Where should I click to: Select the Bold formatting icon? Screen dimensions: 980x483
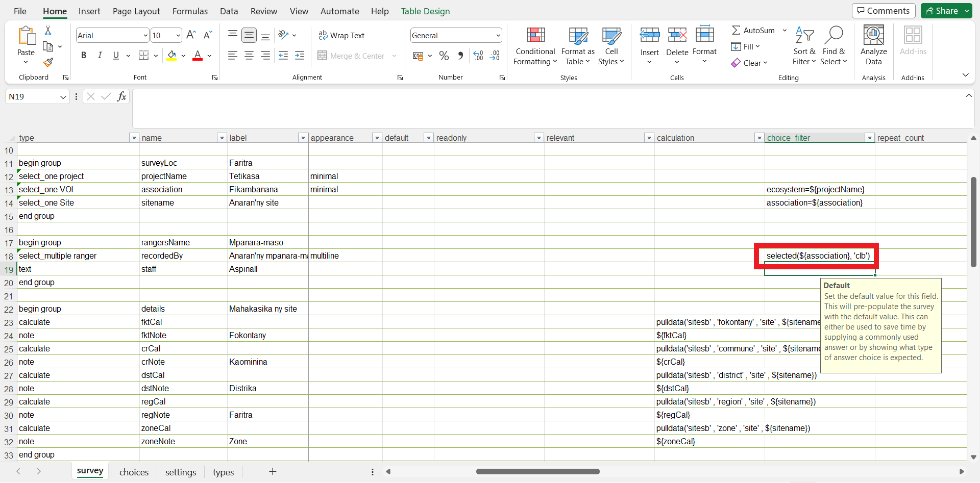pos(84,56)
